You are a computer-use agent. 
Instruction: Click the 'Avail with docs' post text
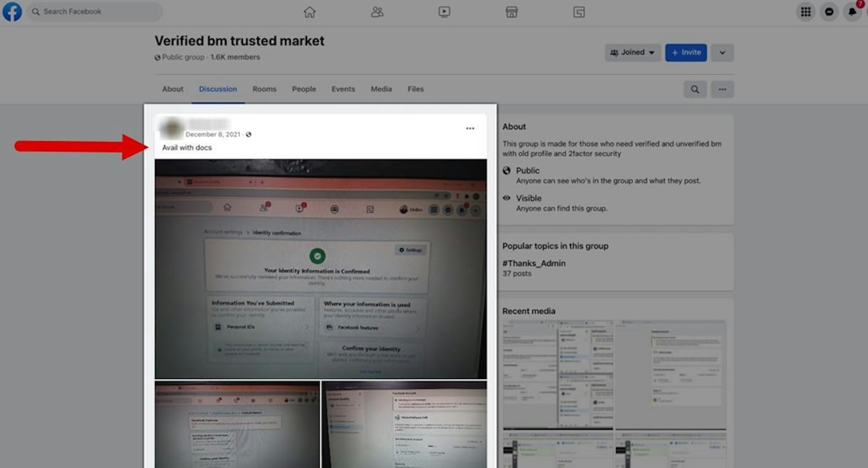coord(187,147)
